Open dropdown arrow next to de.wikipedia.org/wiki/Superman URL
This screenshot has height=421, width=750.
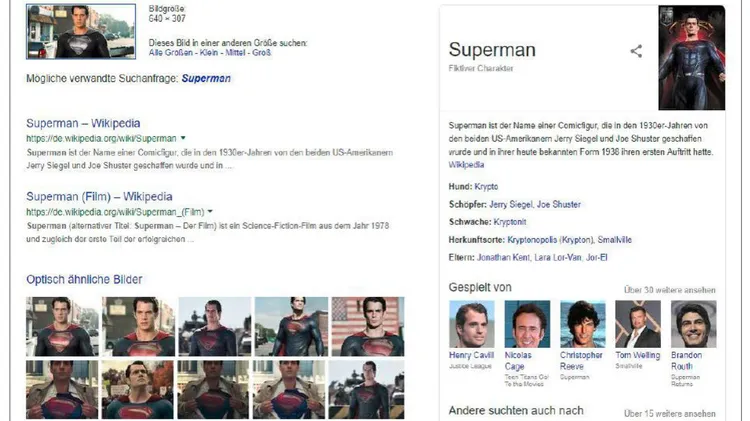click(x=183, y=138)
